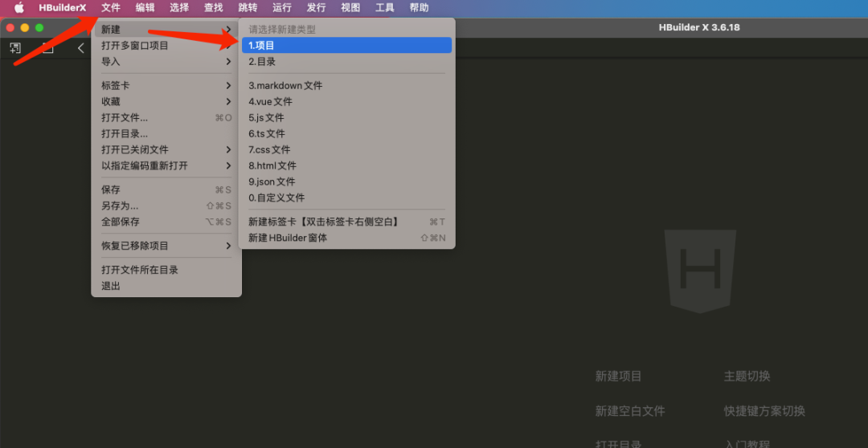868x448 pixels.
Task: Expand the 导入 submenu
Action: click(x=166, y=61)
